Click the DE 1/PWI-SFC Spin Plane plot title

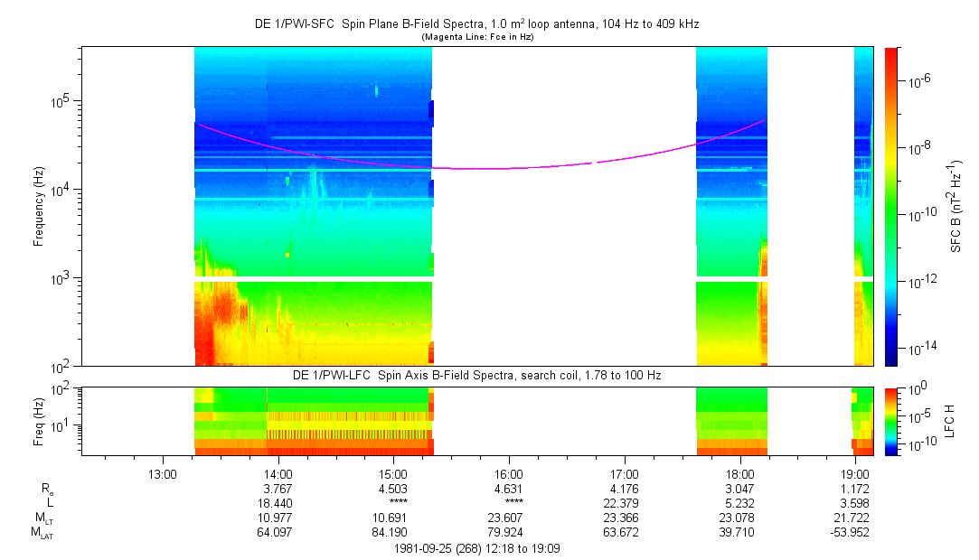(x=476, y=24)
